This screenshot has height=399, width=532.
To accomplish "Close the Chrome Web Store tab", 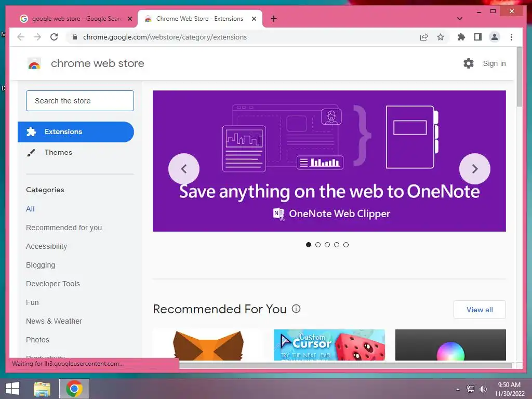I will click(x=254, y=19).
